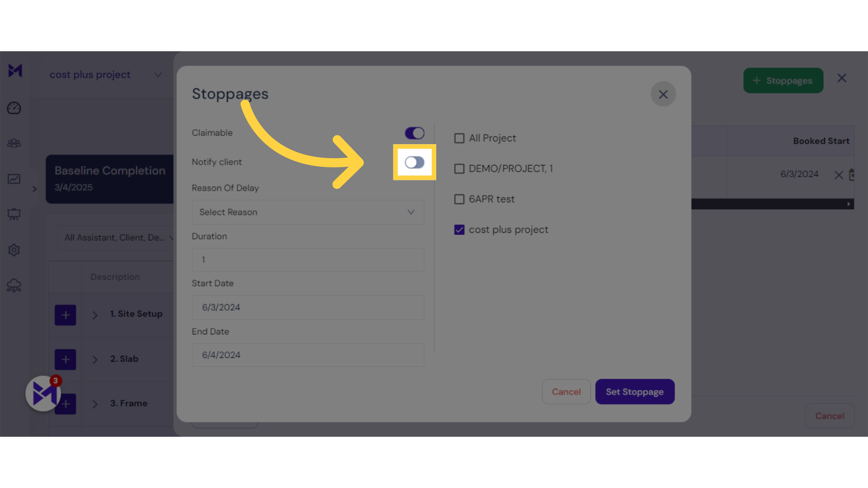Click the Cancel button
This screenshot has width=868, height=488.
[x=566, y=391]
